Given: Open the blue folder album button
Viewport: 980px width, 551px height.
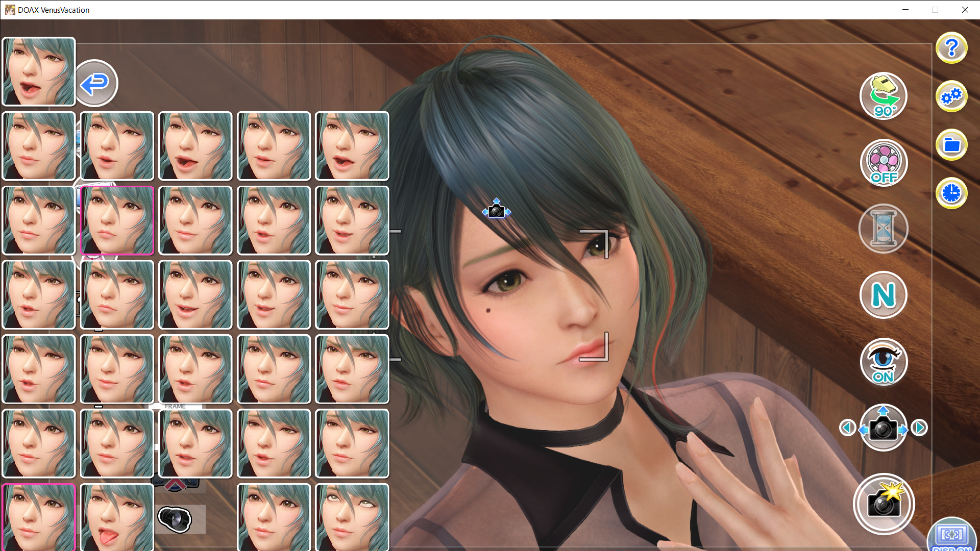Looking at the screenshot, I should [951, 145].
